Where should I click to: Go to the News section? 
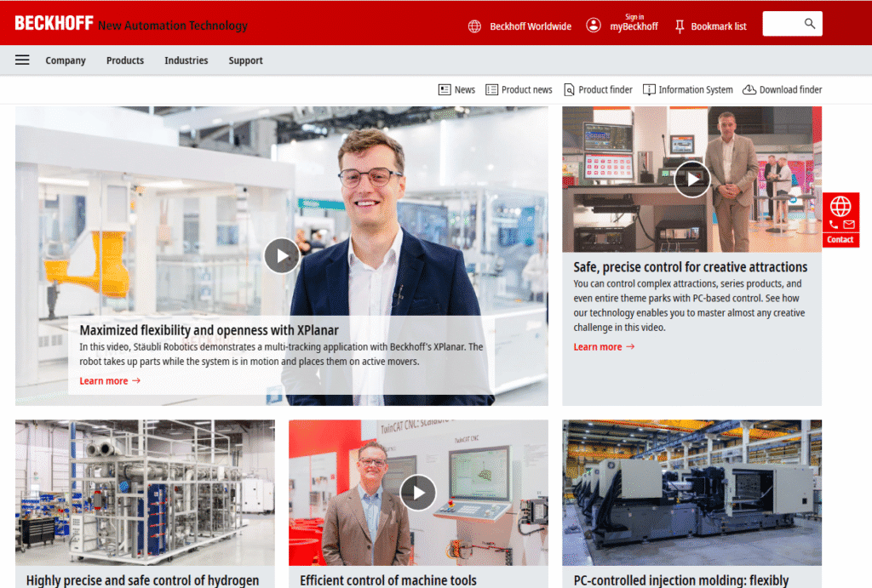[456, 89]
